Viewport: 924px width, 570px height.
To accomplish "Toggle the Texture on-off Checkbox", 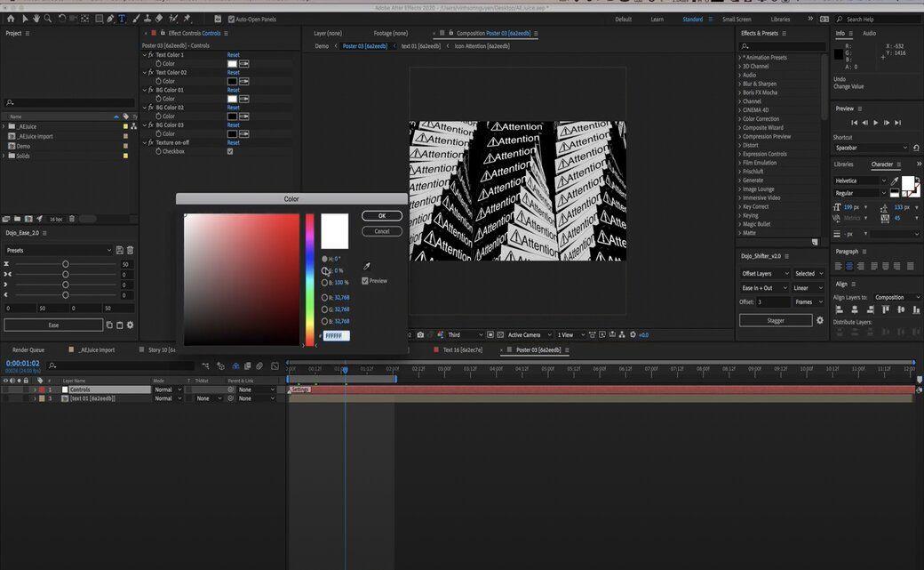I will coord(230,152).
